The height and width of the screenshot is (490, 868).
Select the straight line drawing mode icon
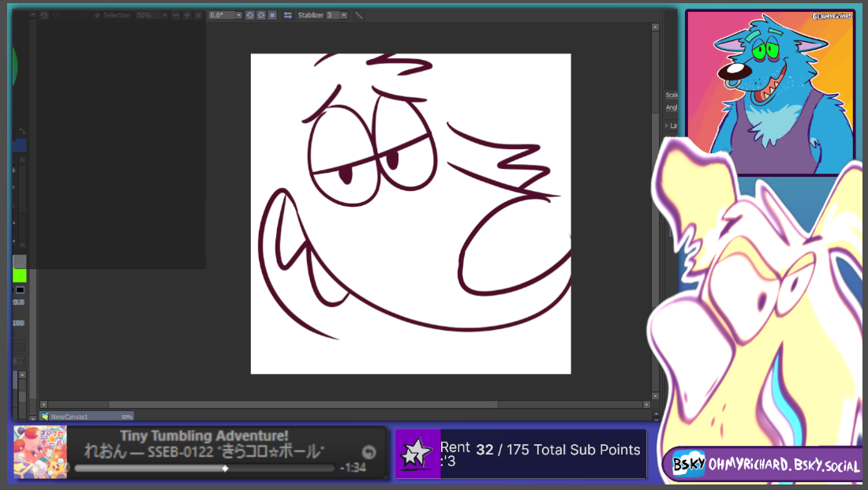[x=359, y=15]
